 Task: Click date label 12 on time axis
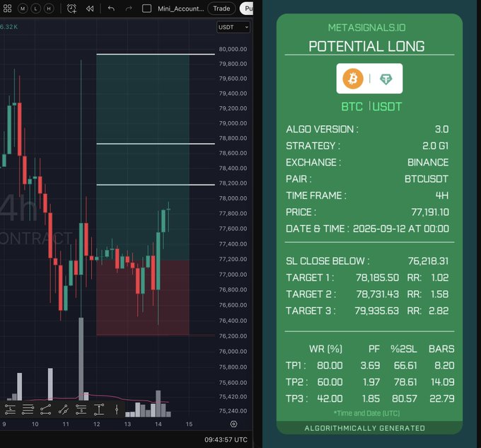pos(97,424)
